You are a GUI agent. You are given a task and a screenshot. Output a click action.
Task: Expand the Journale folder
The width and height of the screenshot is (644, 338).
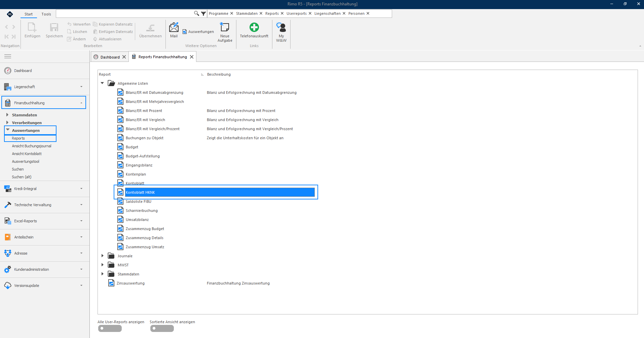tap(103, 256)
